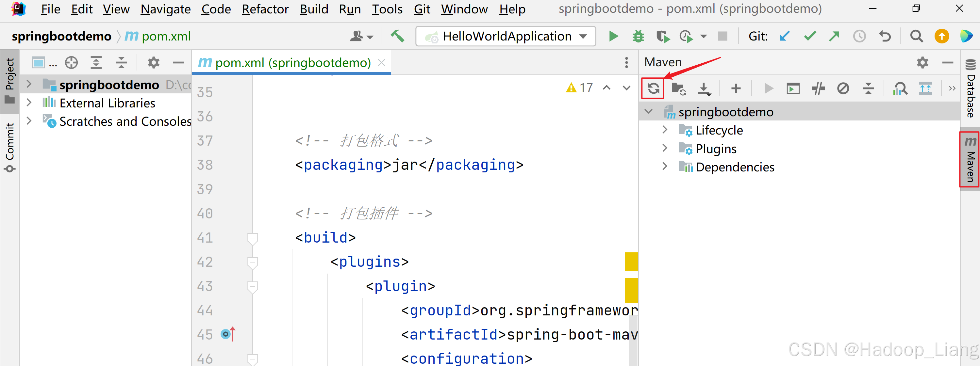Open editor tab options three-dot menu
This screenshot has width=980, height=366.
tap(626, 62)
